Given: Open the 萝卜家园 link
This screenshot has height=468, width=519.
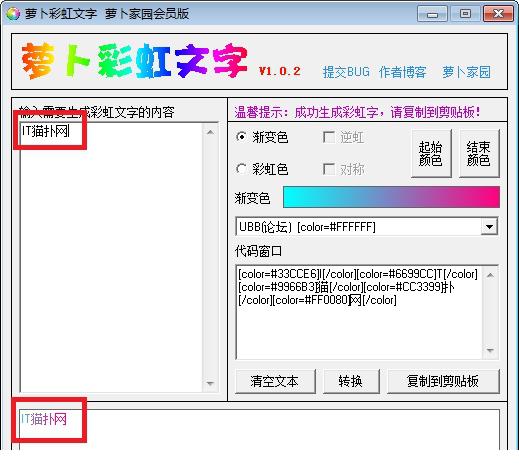Looking at the screenshot, I should tap(466, 72).
